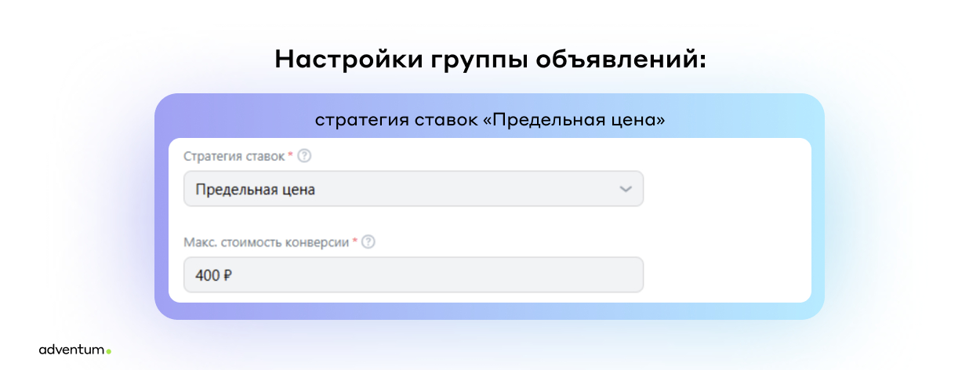Click the adventum logo
Screen dimensions: 980x370
(71, 350)
